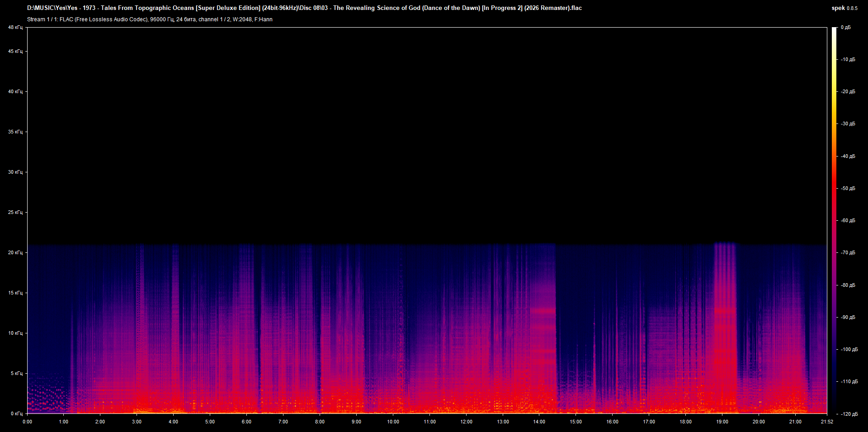Click the -50 дБ level scale label

click(848, 189)
